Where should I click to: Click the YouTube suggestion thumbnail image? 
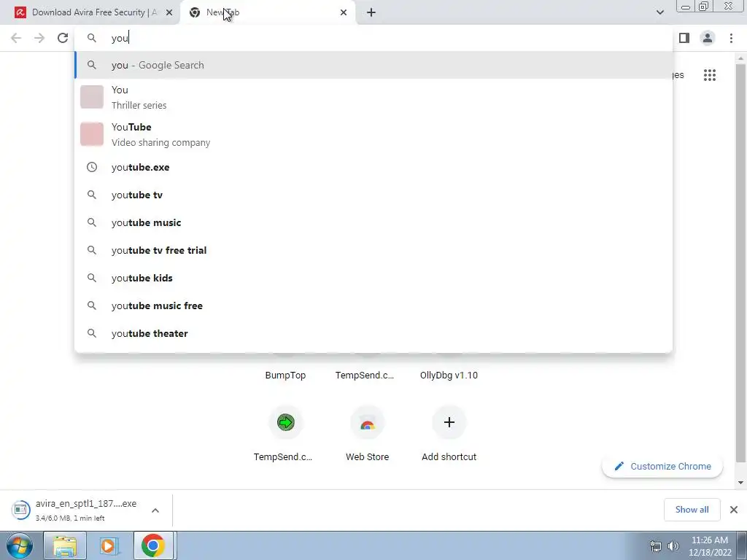pyautogui.click(x=92, y=134)
